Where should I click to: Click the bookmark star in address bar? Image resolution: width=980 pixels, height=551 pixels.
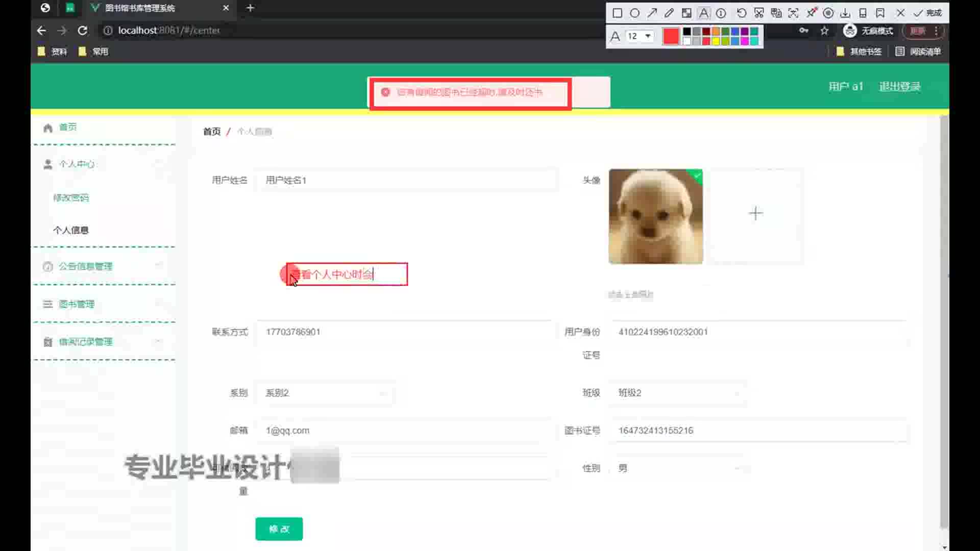tap(824, 31)
